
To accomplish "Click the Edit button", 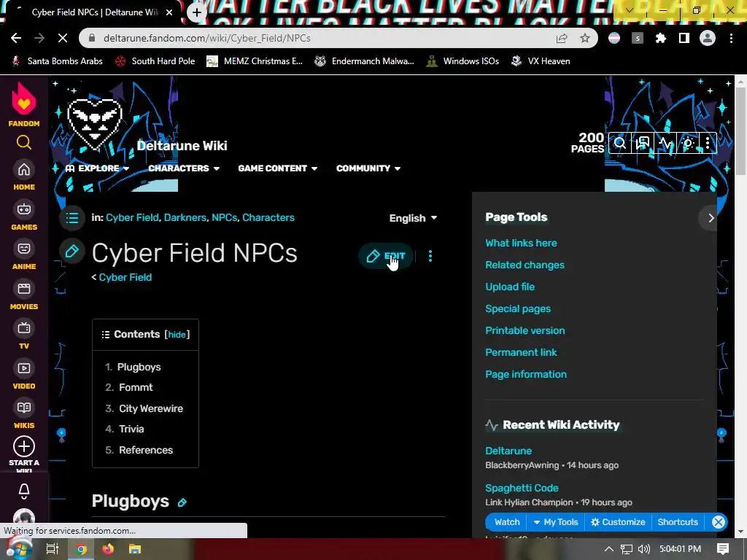I will (x=385, y=256).
